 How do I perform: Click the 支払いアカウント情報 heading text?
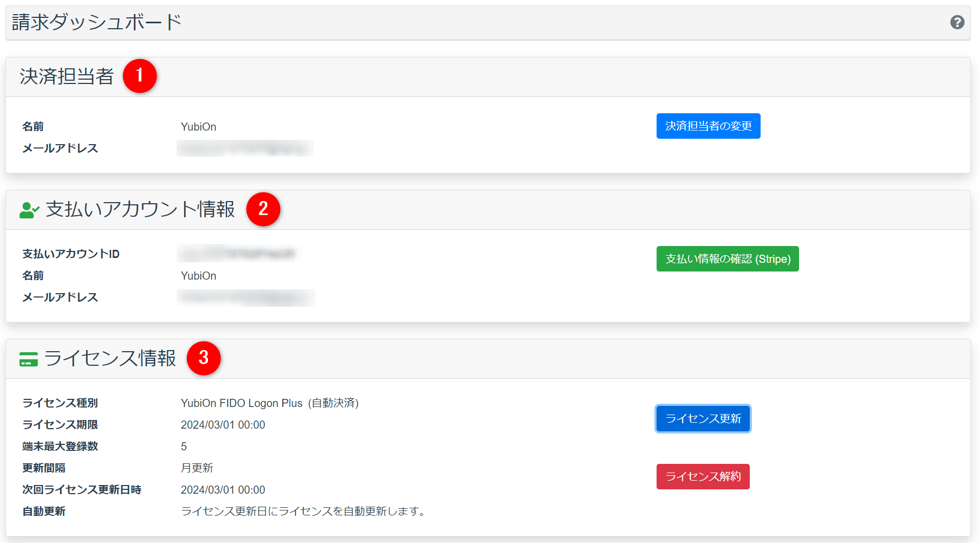coord(140,209)
